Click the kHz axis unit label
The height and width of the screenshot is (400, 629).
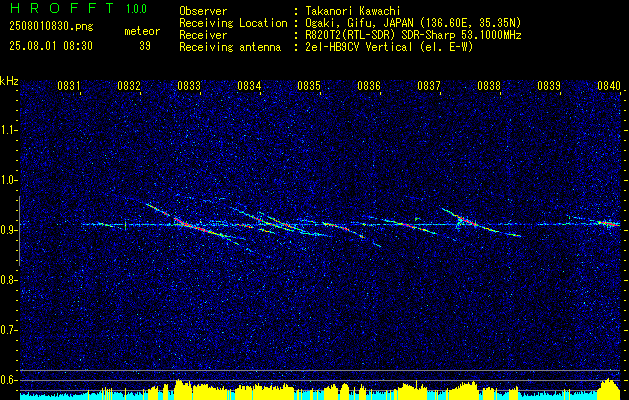pos(9,81)
